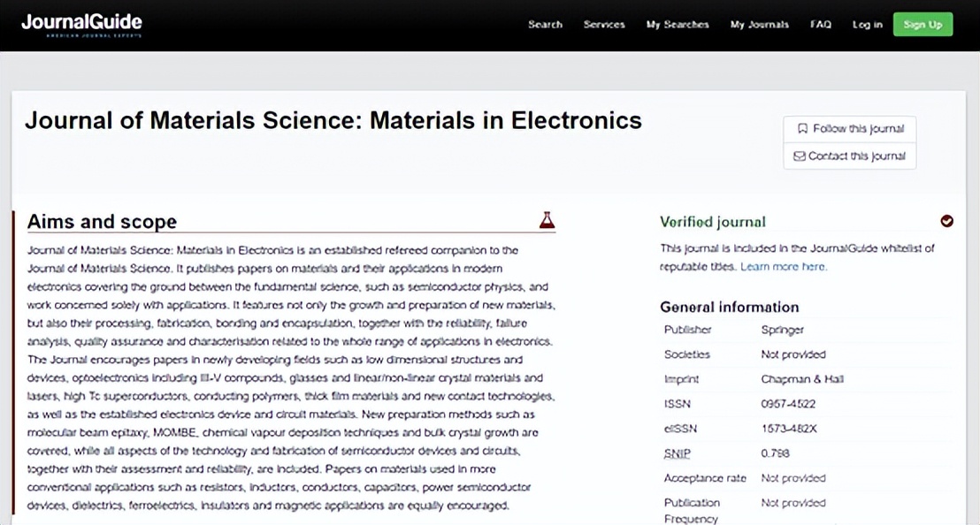
Task: Go to My Journals
Action: tap(760, 25)
